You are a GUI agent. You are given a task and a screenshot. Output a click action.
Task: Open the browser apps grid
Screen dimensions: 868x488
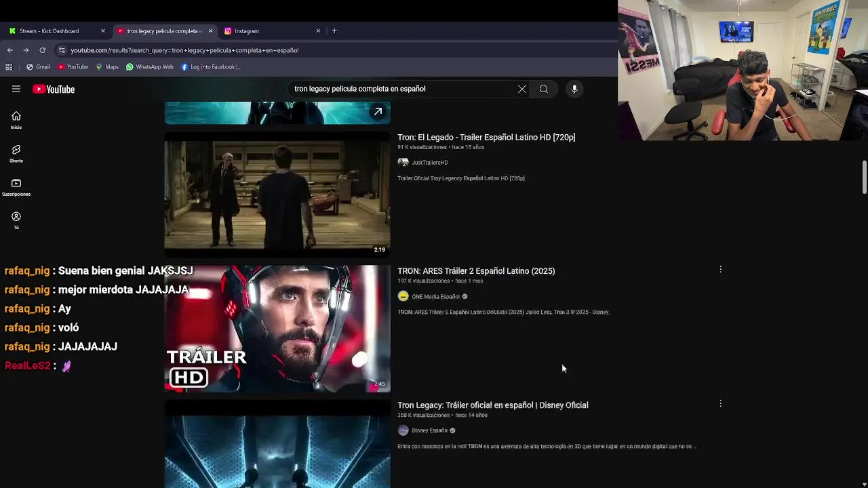click(x=9, y=66)
